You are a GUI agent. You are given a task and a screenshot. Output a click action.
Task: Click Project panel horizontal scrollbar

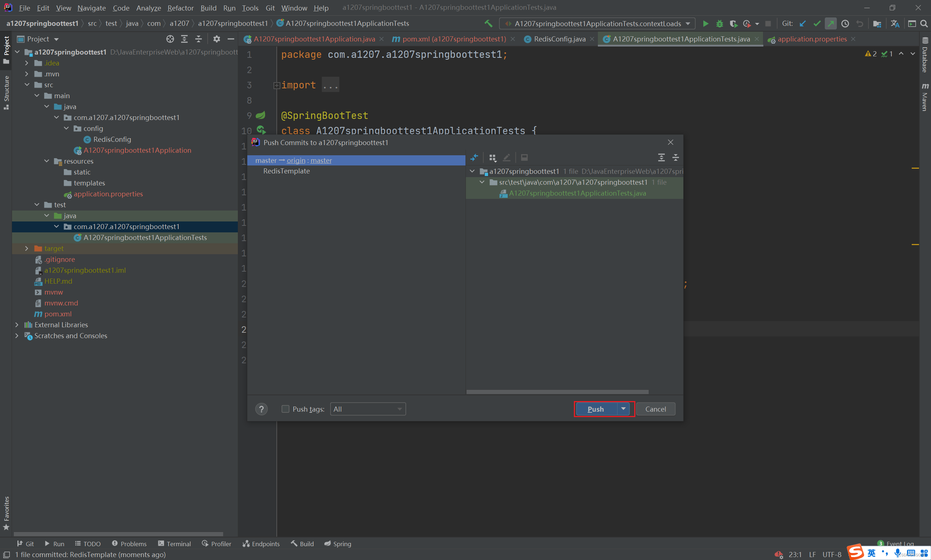coord(119,534)
